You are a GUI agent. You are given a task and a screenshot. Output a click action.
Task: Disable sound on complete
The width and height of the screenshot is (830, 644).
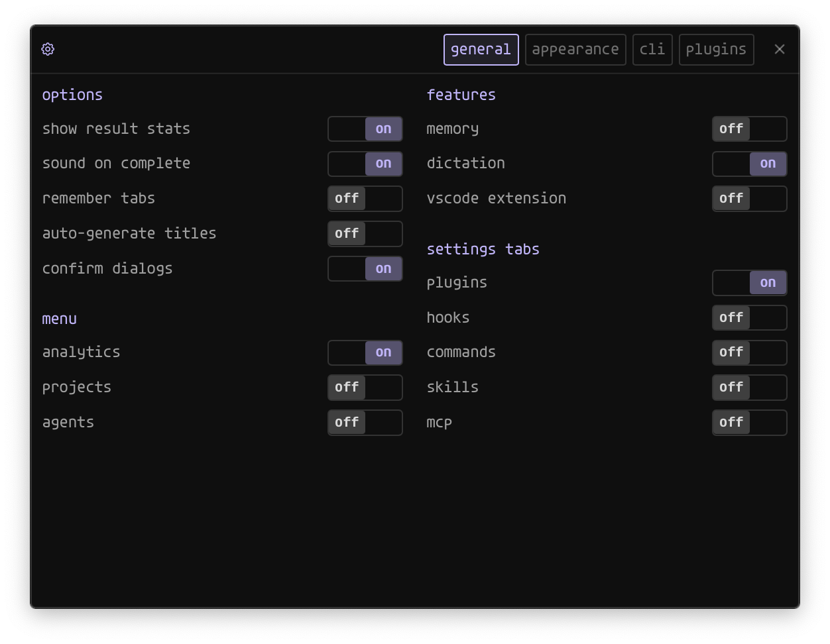point(365,164)
